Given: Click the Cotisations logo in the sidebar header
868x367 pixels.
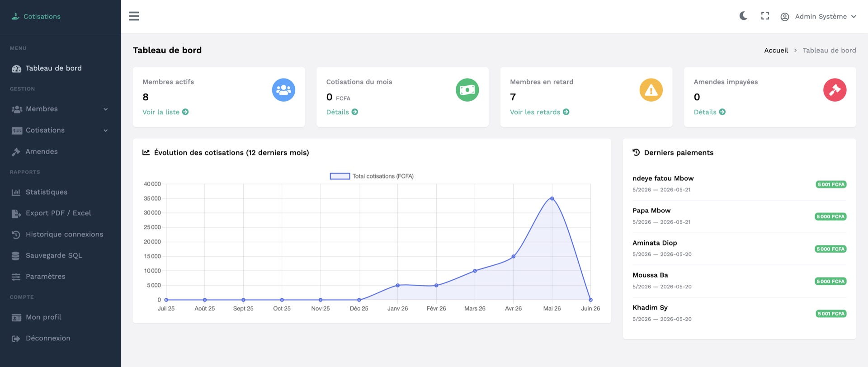Looking at the screenshot, I should tap(36, 16).
